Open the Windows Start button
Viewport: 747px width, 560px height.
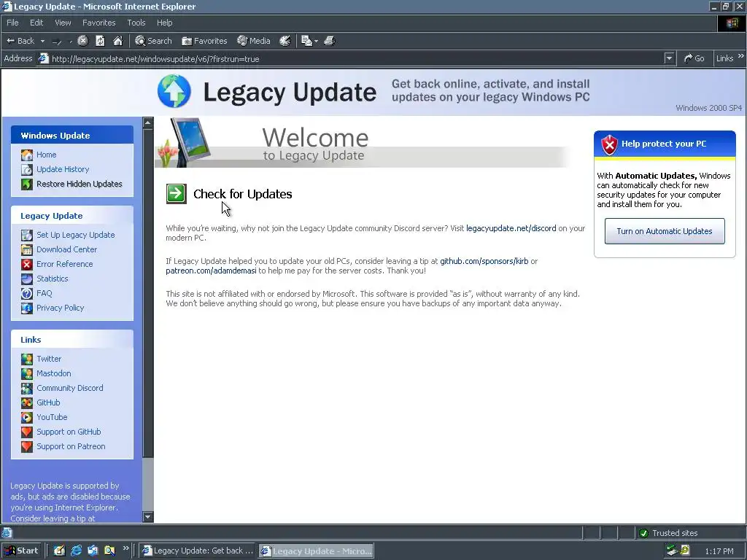tap(22, 551)
